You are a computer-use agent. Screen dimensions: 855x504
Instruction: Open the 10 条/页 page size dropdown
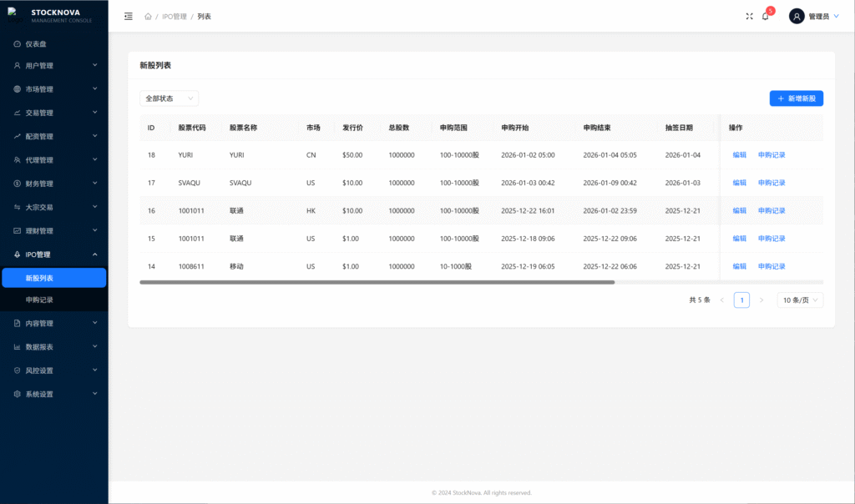pyautogui.click(x=800, y=300)
